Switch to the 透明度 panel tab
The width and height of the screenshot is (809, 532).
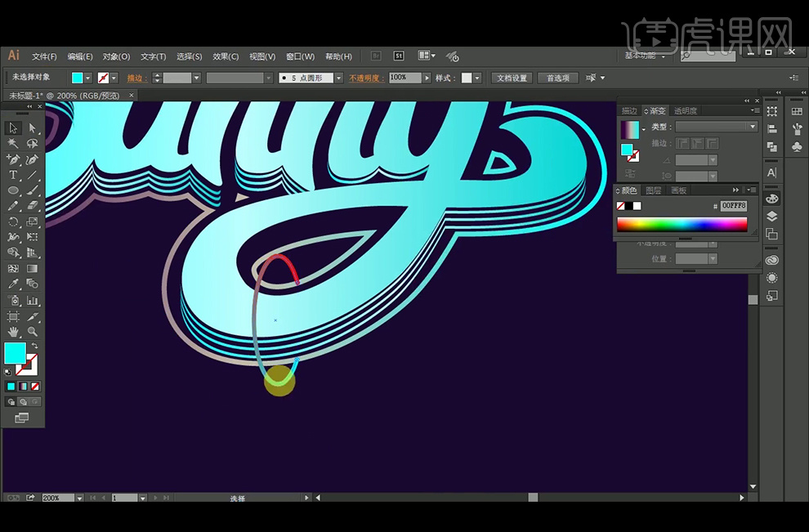tap(685, 111)
